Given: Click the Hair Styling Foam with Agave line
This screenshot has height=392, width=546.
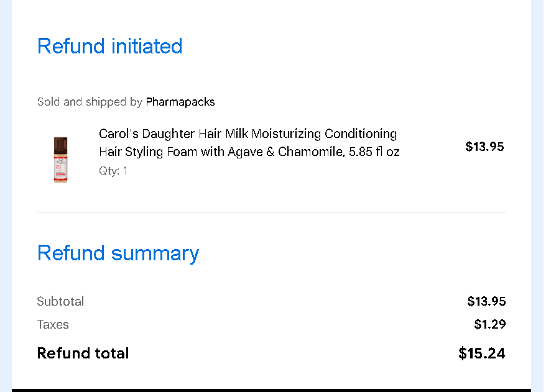Looking at the screenshot, I should (249, 152).
